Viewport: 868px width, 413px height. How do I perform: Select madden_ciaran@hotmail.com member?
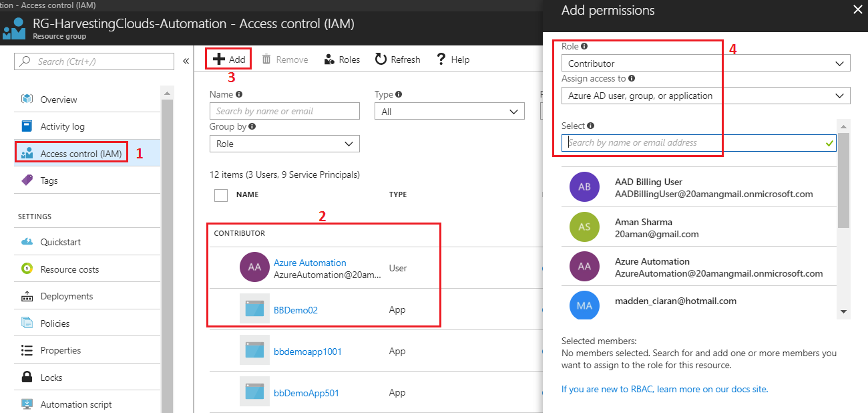click(698, 303)
